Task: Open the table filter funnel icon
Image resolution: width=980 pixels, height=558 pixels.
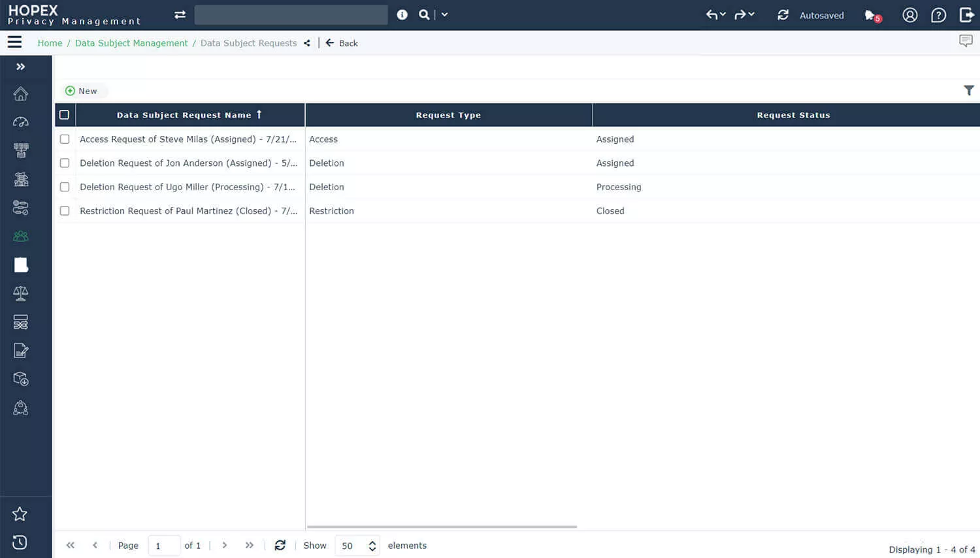Action: pos(969,91)
